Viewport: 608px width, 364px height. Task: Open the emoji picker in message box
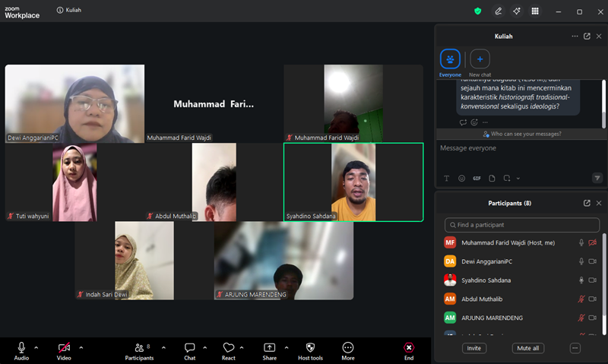tap(461, 179)
